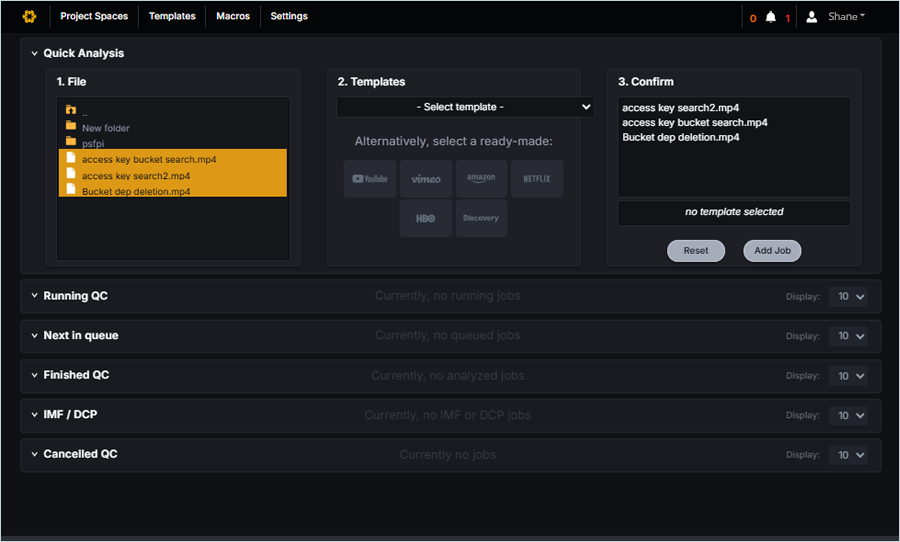
Task: Choose the Discovery ready-made template
Action: 481,218
